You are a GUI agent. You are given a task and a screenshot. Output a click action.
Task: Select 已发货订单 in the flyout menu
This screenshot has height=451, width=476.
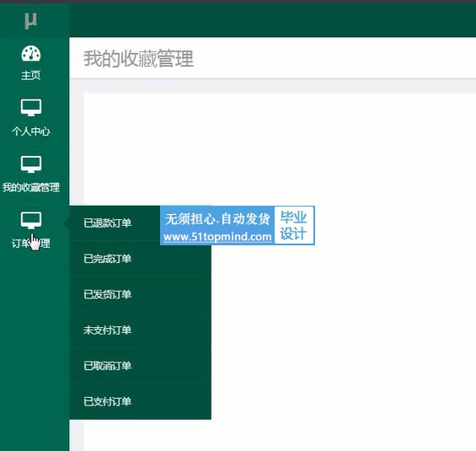click(x=107, y=294)
